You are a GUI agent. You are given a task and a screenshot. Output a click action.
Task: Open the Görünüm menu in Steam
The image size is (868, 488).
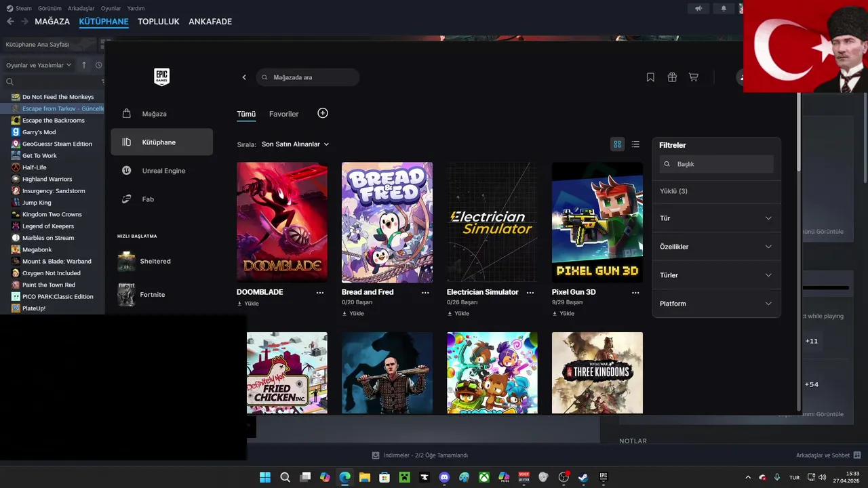(x=50, y=8)
